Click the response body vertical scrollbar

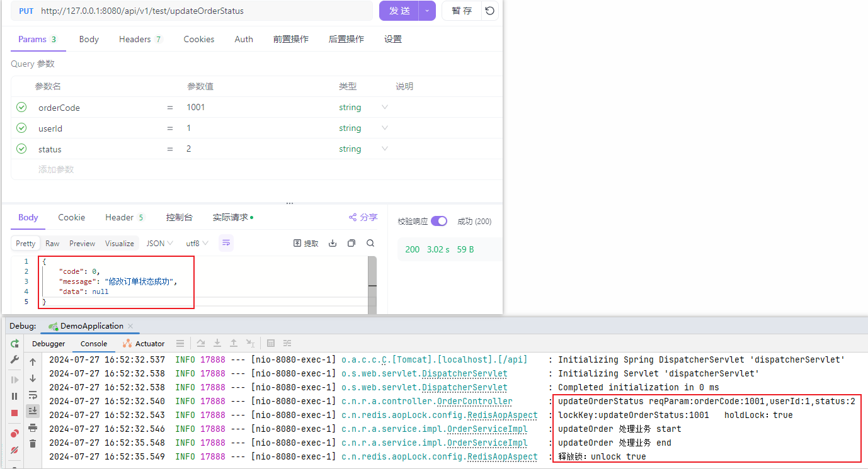point(372,285)
